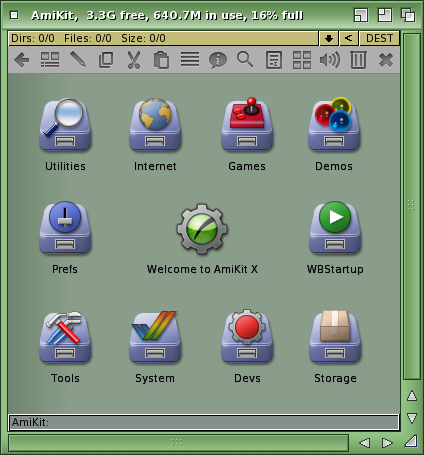This screenshot has height=455, width=424.
Task: Click the magnifying glass search icon
Action: click(x=245, y=60)
